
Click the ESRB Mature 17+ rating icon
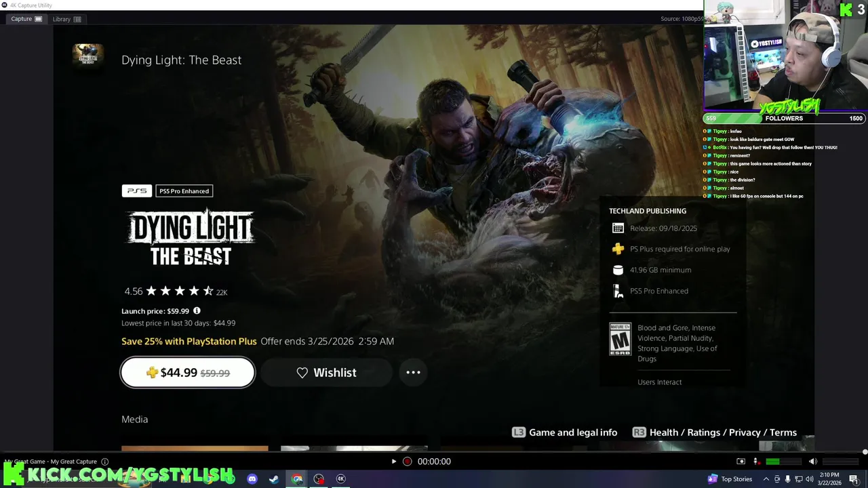[x=620, y=339]
